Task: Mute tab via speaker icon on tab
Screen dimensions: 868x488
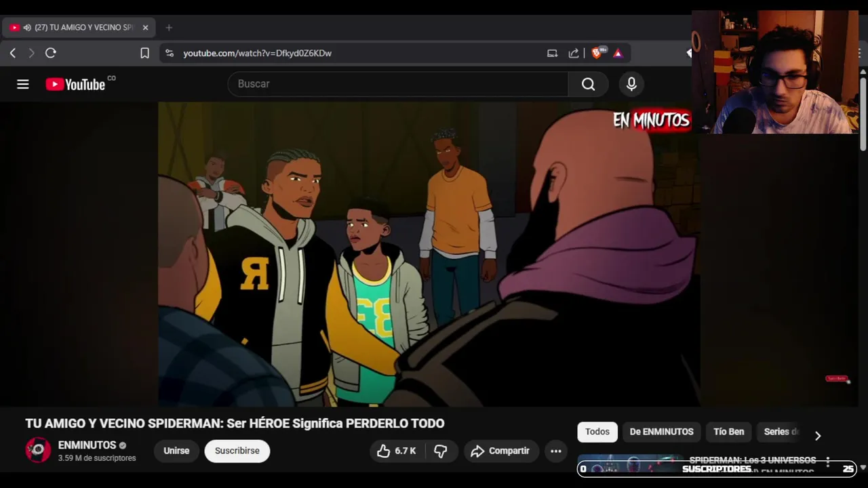Action: 27,28
